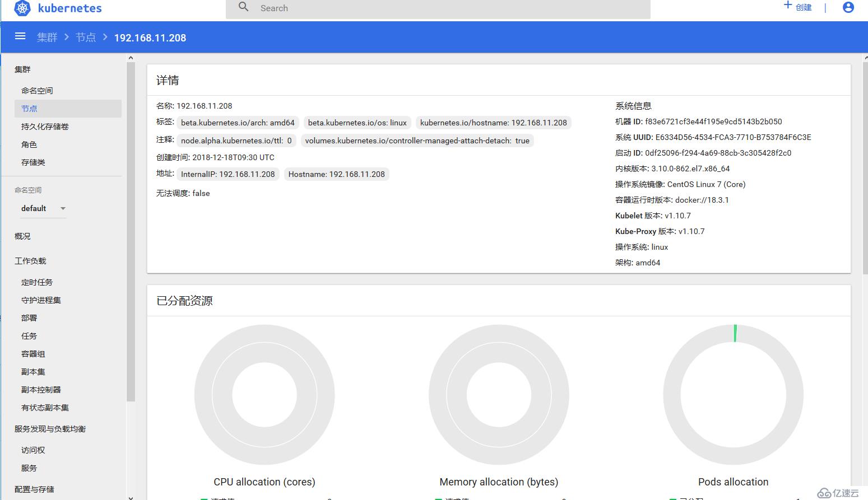Click 无法调度: false text
Screen dimensions: 868x500
click(x=183, y=193)
